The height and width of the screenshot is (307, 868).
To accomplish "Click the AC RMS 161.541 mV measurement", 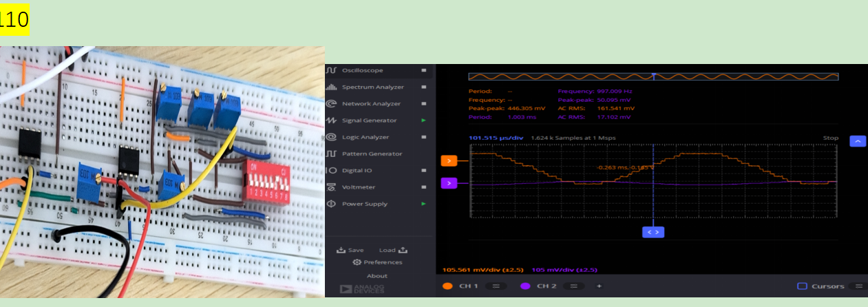I will [596, 109].
